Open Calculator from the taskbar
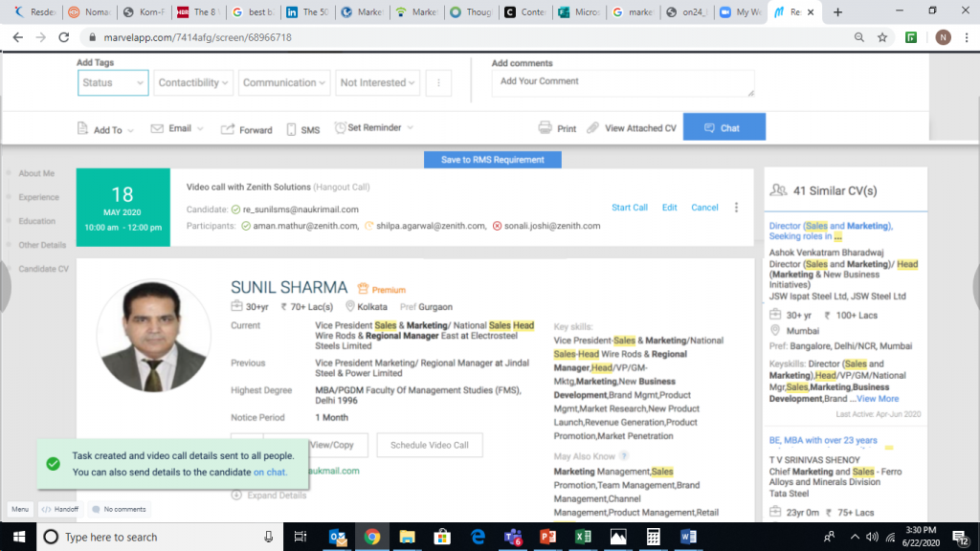The image size is (980, 551). click(653, 537)
